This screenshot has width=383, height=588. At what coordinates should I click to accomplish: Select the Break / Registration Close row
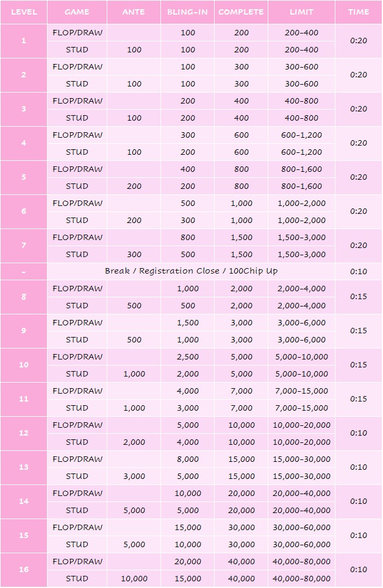(191, 271)
